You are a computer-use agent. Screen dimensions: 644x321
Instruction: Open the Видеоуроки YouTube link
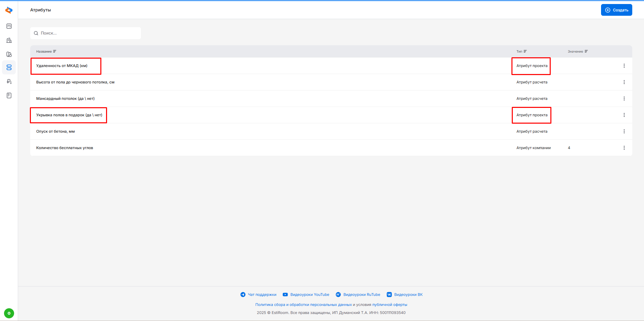point(309,295)
